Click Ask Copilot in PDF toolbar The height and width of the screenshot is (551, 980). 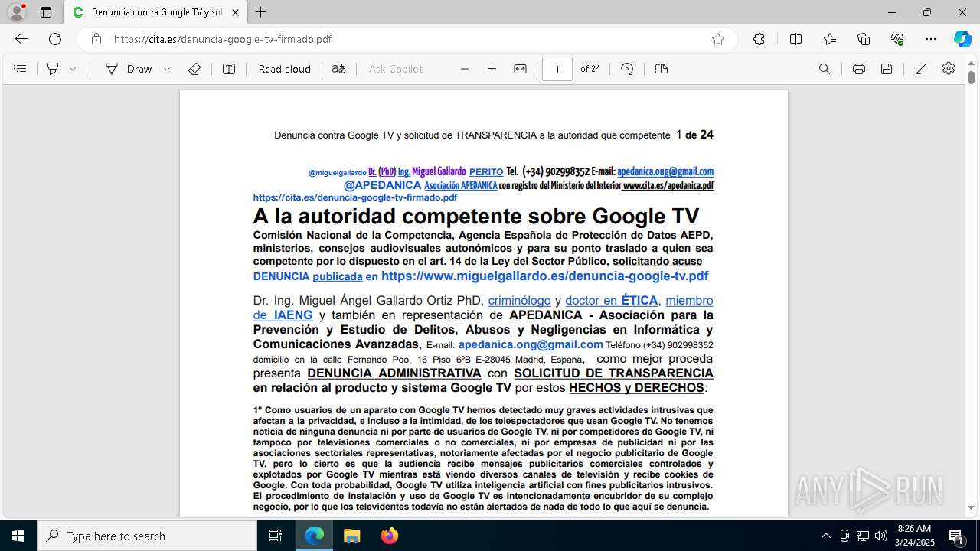pos(396,69)
